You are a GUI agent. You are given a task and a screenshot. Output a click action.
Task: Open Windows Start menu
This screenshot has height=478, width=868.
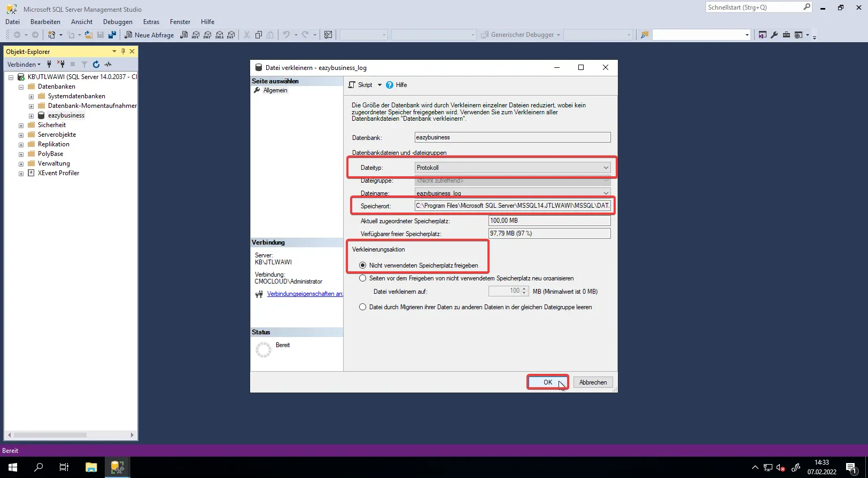13,467
